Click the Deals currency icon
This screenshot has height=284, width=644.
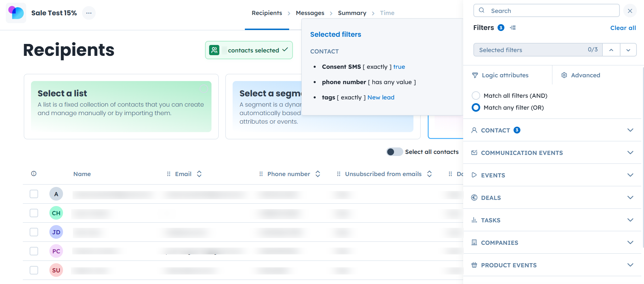[474, 198]
